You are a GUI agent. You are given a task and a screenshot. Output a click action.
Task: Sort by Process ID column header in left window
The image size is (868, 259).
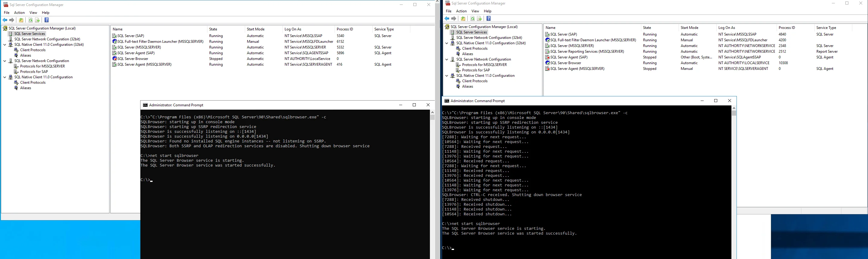pyautogui.click(x=353, y=29)
